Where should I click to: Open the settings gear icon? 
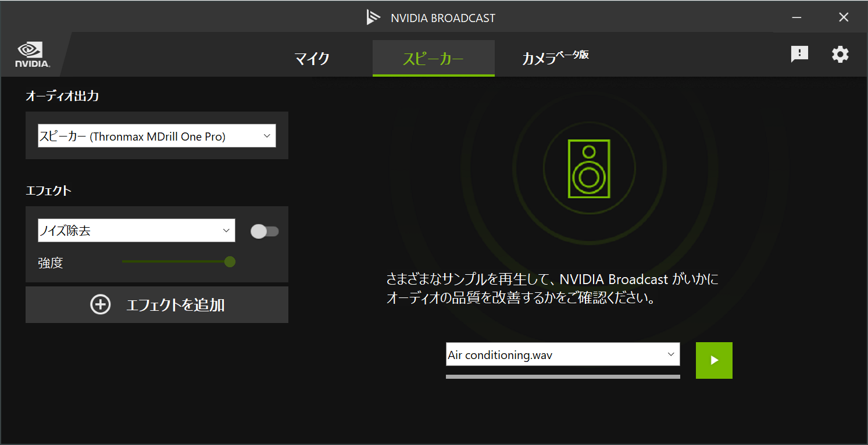(840, 55)
